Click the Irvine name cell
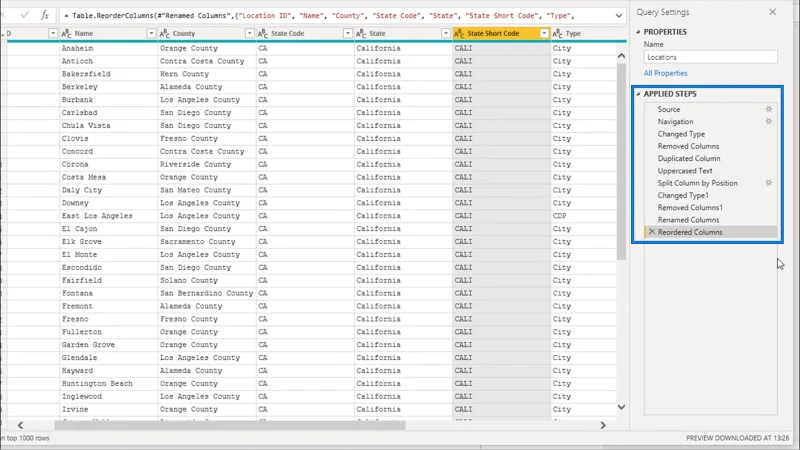This screenshot has height=450, width=800. pyautogui.click(x=108, y=409)
